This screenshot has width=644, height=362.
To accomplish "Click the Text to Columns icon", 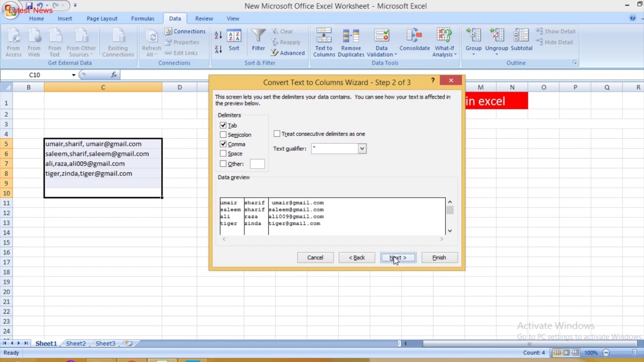I will pos(324,35).
